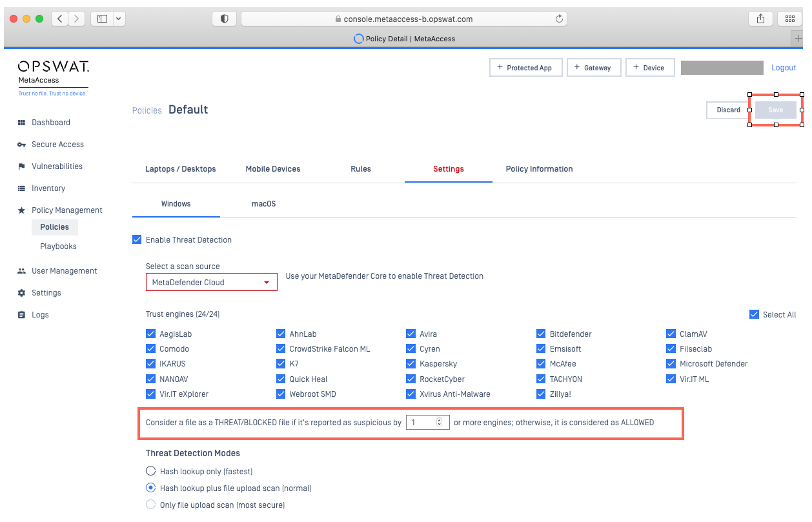Toggle the Safari sidebar icon
Viewport: 812px width, 522px height.
(102, 19)
